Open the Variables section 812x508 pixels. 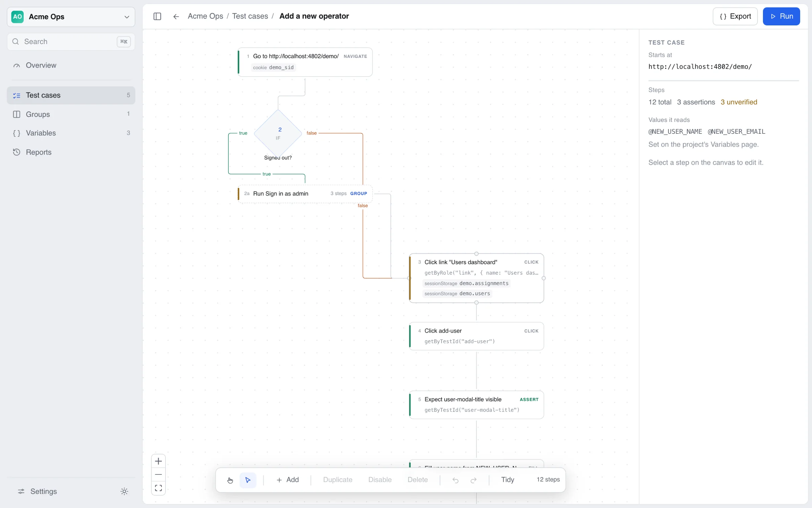coord(71,133)
